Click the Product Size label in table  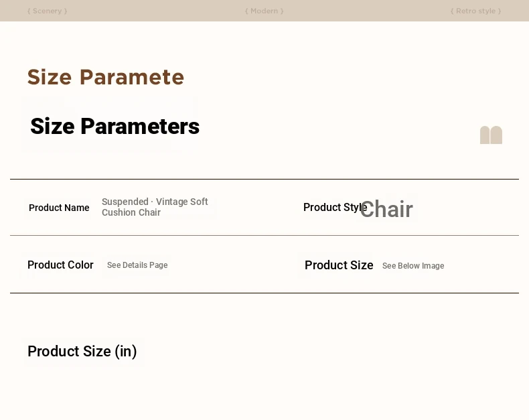pyautogui.click(x=339, y=265)
